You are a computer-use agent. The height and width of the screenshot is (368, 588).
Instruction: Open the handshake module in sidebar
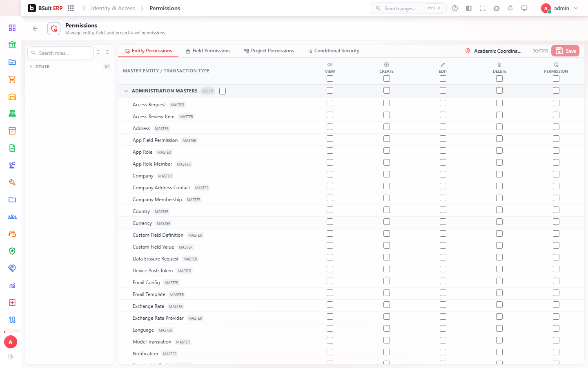click(x=12, y=268)
